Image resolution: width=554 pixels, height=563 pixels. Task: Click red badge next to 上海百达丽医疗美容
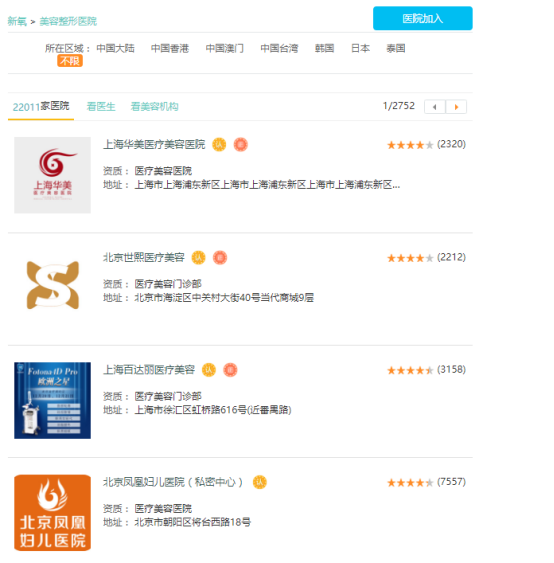coord(230,370)
